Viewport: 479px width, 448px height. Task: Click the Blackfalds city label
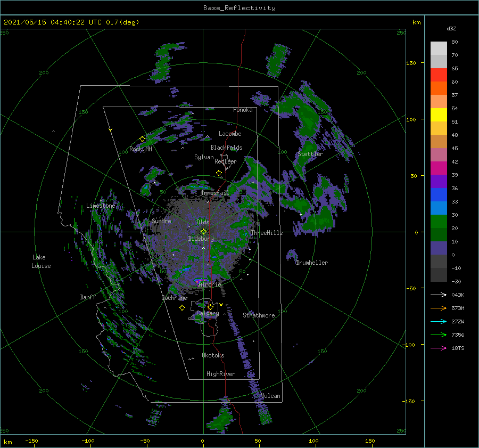click(226, 148)
